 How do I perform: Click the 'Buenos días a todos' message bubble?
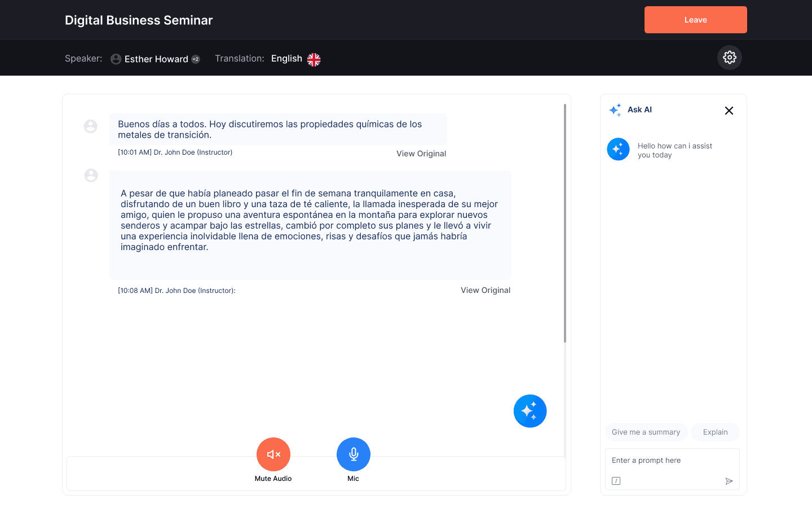[278, 129]
